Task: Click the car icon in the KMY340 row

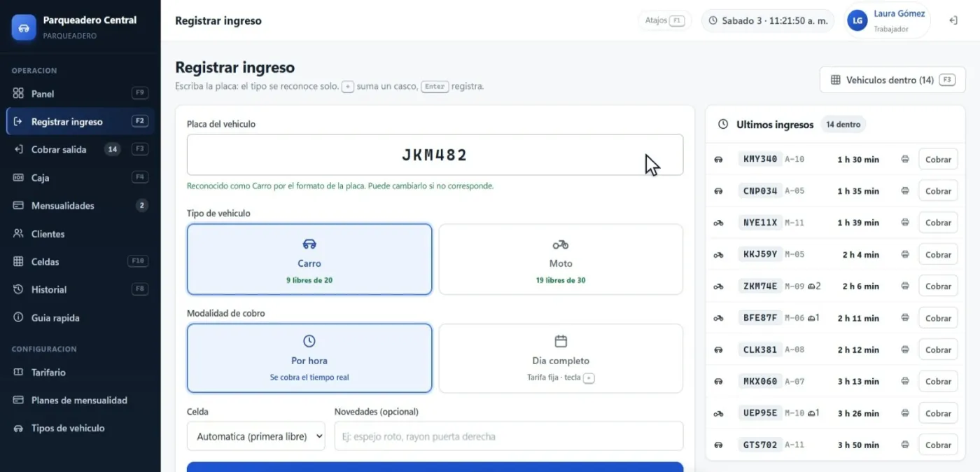Action: [718, 159]
